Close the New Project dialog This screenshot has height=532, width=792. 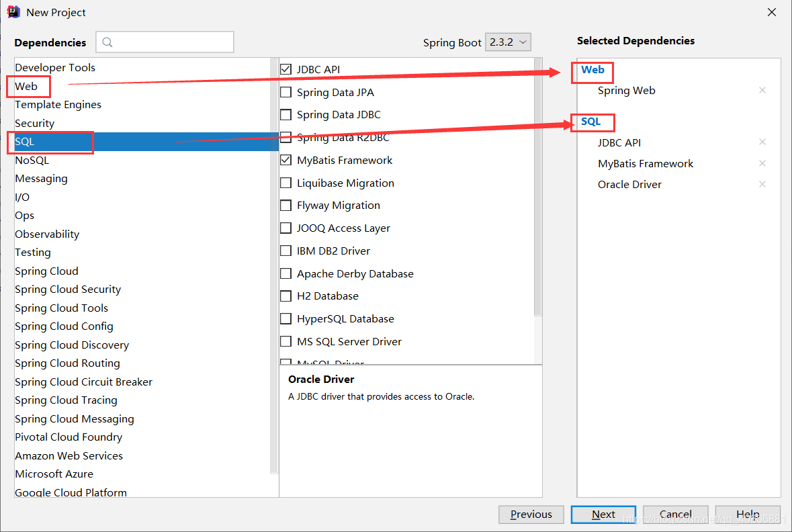[x=772, y=12]
